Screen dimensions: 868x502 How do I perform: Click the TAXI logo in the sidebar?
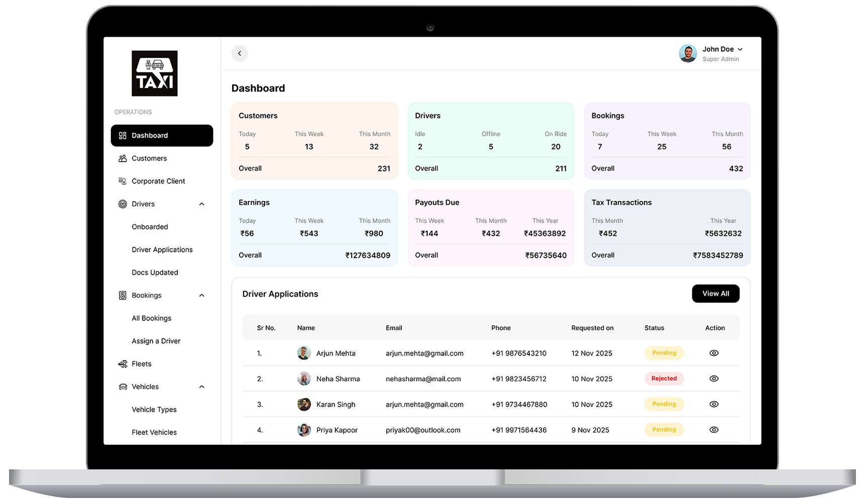click(154, 73)
